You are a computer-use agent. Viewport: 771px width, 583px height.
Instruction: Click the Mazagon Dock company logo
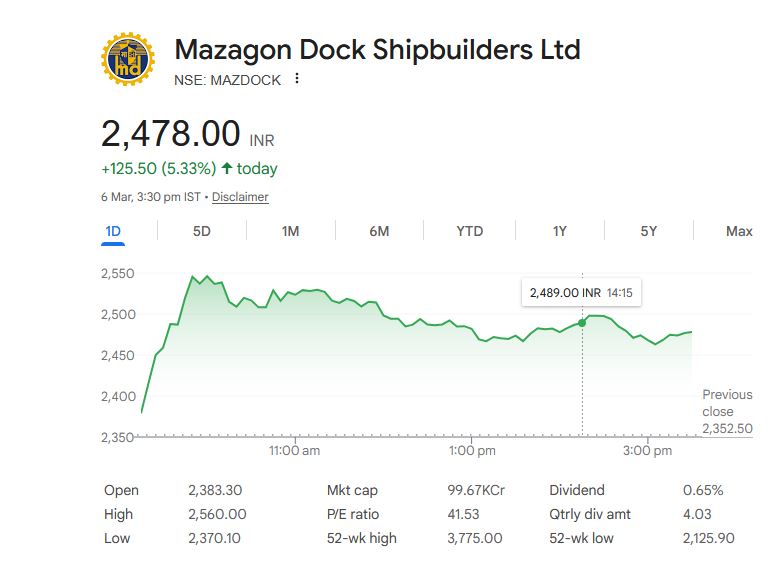129,60
